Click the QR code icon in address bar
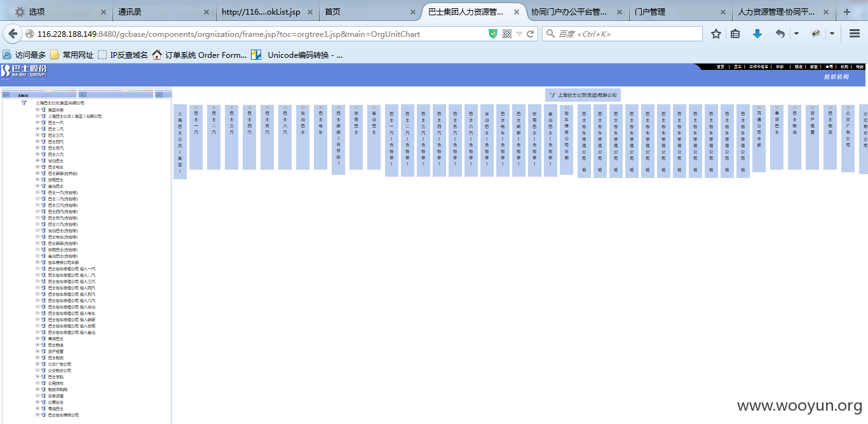Screen dimensions: 868x424 pos(506,34)
